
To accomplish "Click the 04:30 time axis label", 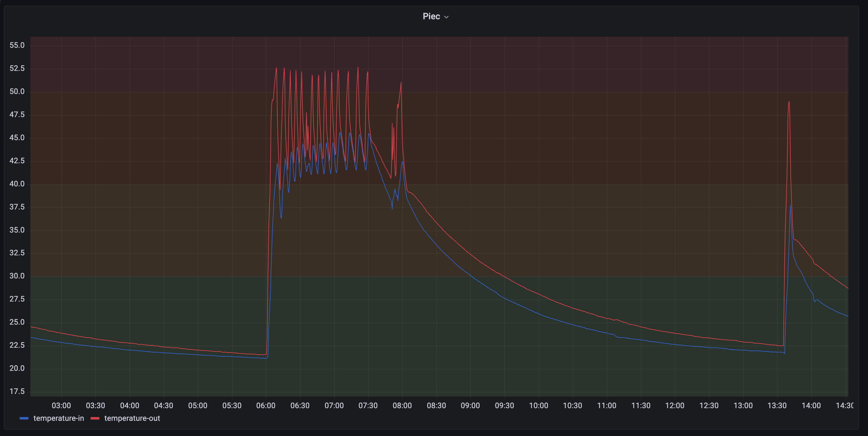I will [x=163, y=405].
